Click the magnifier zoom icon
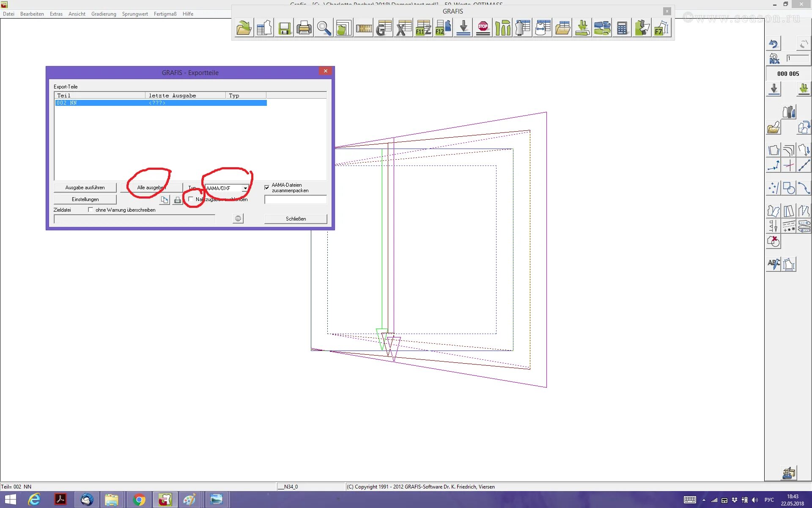Viewport: 812px width, 508px height. tap(324, 28)
